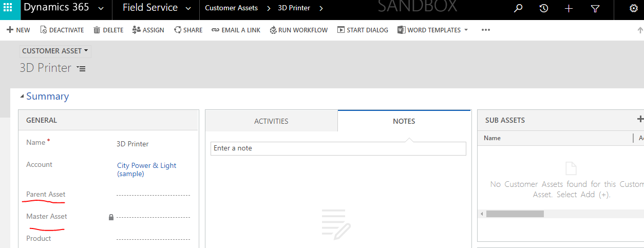This screenshot has width=644, height=248.
Task: Switch to the NOTES tab
Action: [x=404, y=121]
